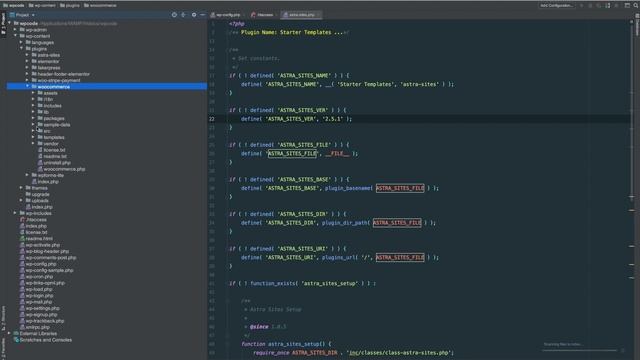This screenshot has width=640, height=360.
Task: Click the project structure icon beside the search magnifier
Action: point(627,5)
